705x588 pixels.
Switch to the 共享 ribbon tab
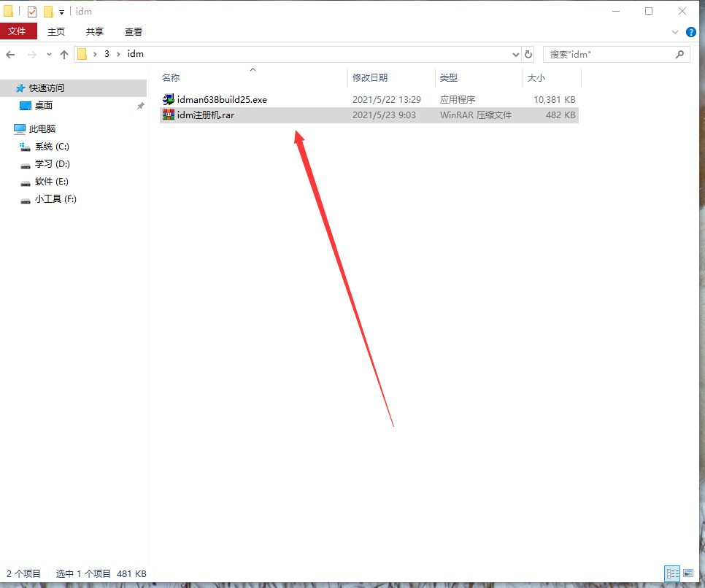coord(95,31)
